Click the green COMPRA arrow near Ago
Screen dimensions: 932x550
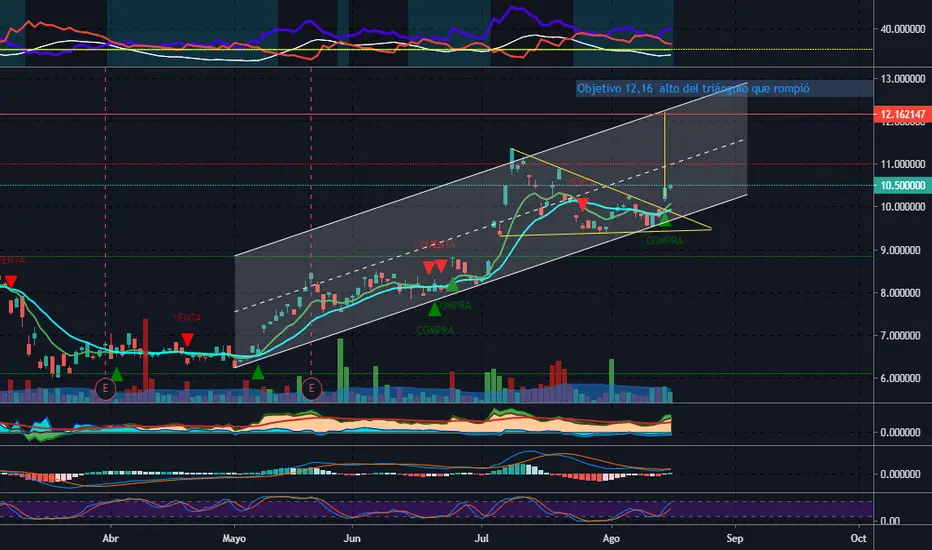(665, 220)
